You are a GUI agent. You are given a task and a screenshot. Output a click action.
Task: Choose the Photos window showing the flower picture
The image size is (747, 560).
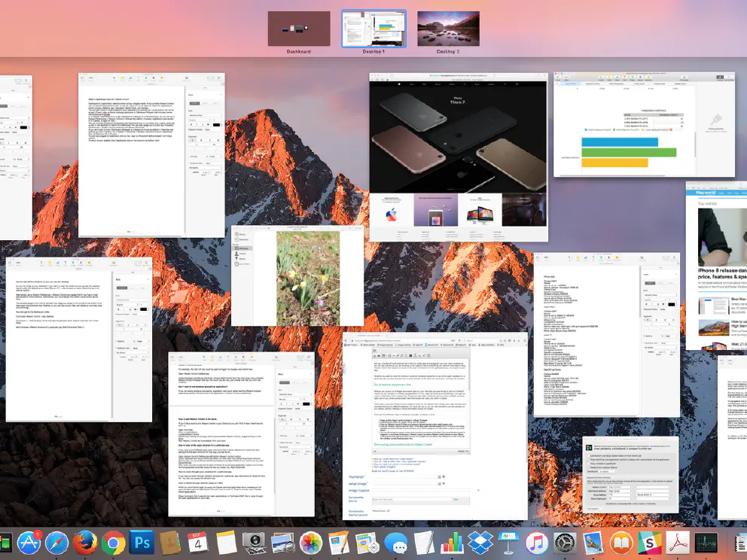(297, 275)
